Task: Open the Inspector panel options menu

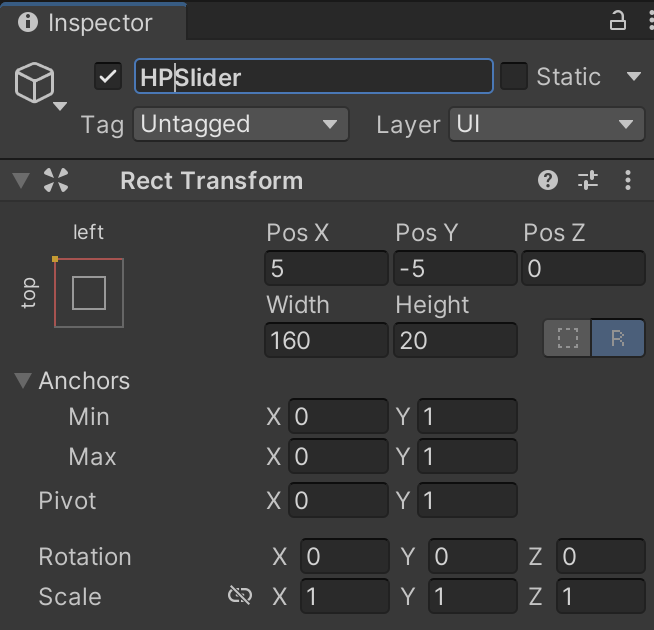Action: 642,21
